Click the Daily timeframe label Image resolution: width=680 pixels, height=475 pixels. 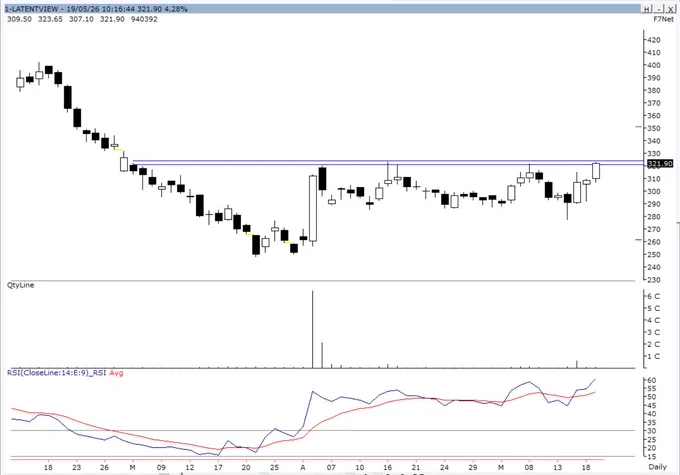click(657, 467)
